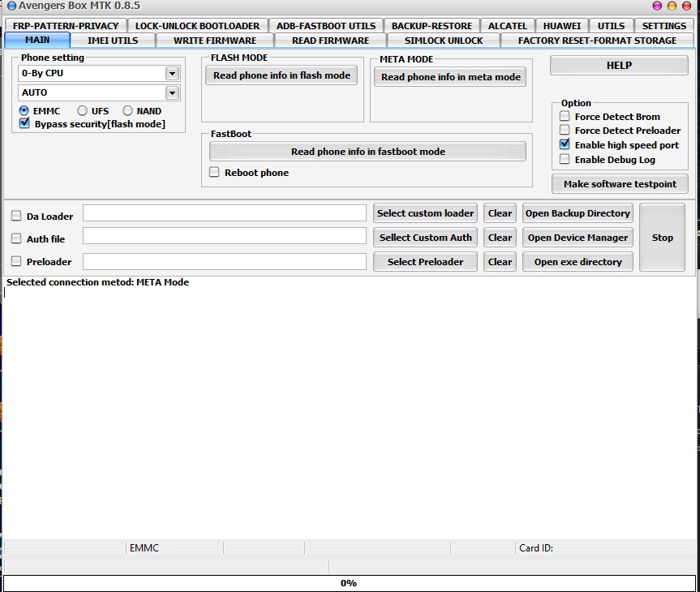The image size is (700, 592).
Task: Clear the Da Loader path
Action: pyautogui.click(x=500, y=213)
